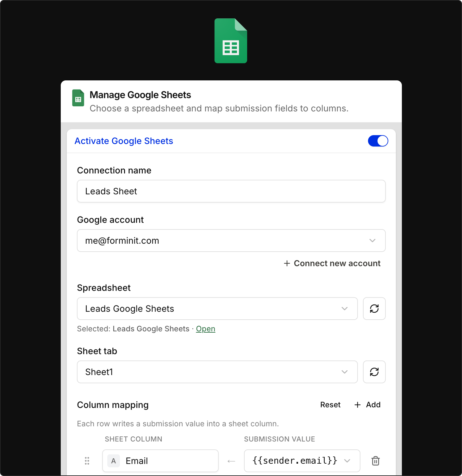Click the SHEET COLUMN header text
Screen dimensions: 462x476
134,439
